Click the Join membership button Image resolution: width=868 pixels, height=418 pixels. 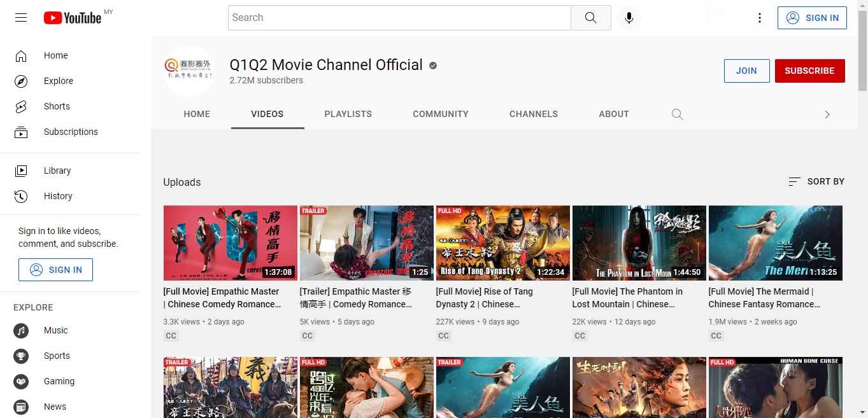click(746, 71)
